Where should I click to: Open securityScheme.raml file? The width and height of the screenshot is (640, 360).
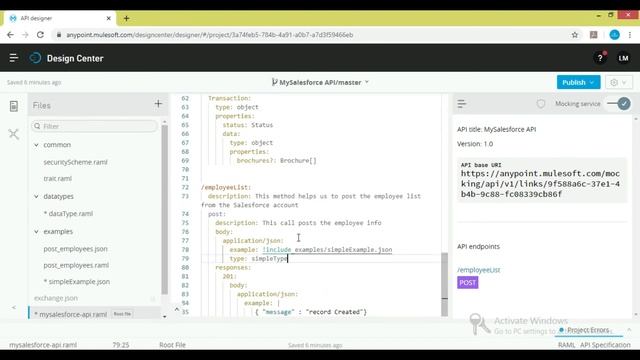(x=76, y=162)
